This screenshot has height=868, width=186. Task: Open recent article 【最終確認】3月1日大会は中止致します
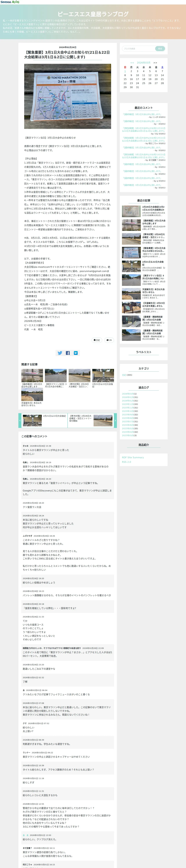154,222
